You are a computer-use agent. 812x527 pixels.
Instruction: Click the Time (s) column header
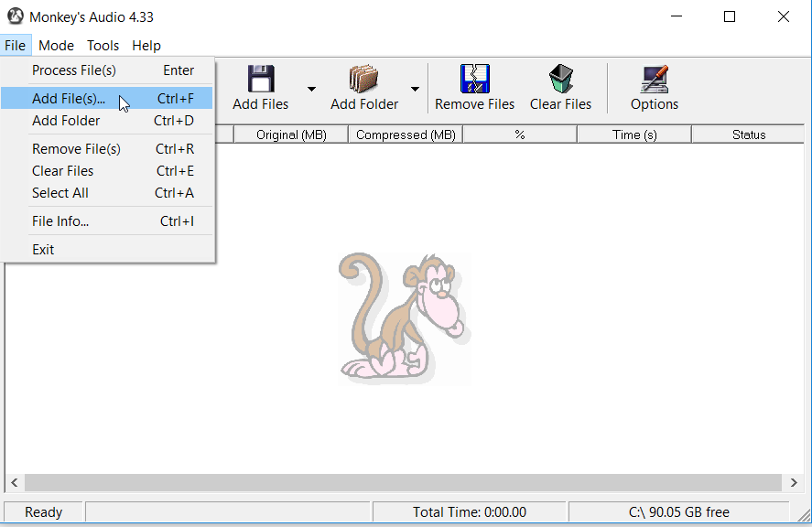click(x=634, y=134)
